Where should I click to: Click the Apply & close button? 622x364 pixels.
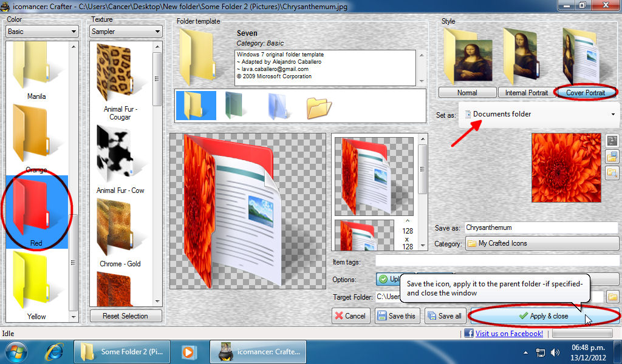[x=544, y=315]
